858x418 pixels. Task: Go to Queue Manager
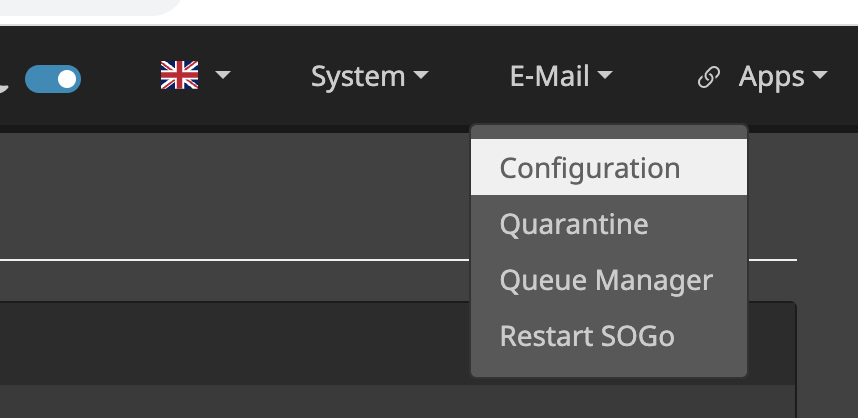click(x=606, y=280)
